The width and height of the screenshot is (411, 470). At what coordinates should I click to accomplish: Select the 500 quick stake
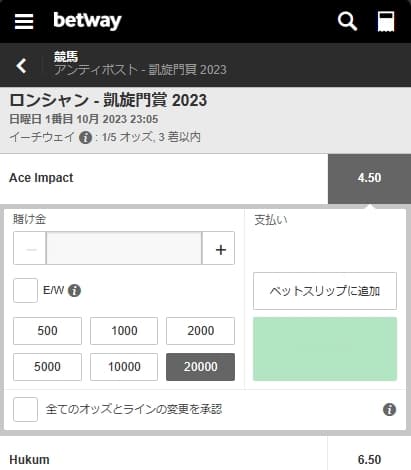[47, 331]
